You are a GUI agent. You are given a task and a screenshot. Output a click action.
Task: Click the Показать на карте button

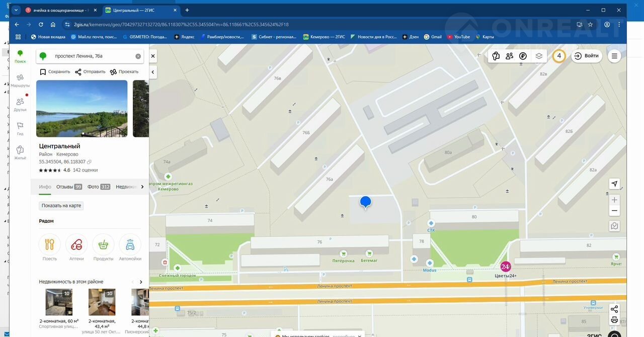click(x=61, y=206)
